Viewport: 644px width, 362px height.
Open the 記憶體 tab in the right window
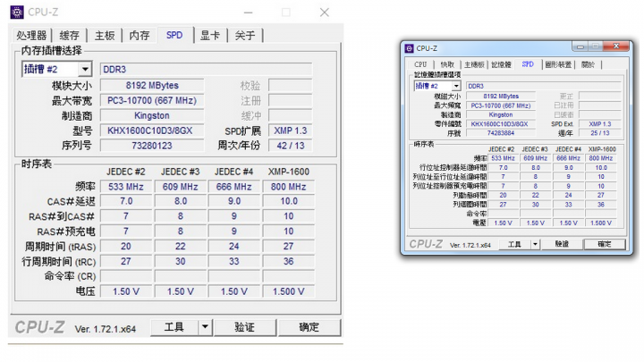tap(501, 64)
